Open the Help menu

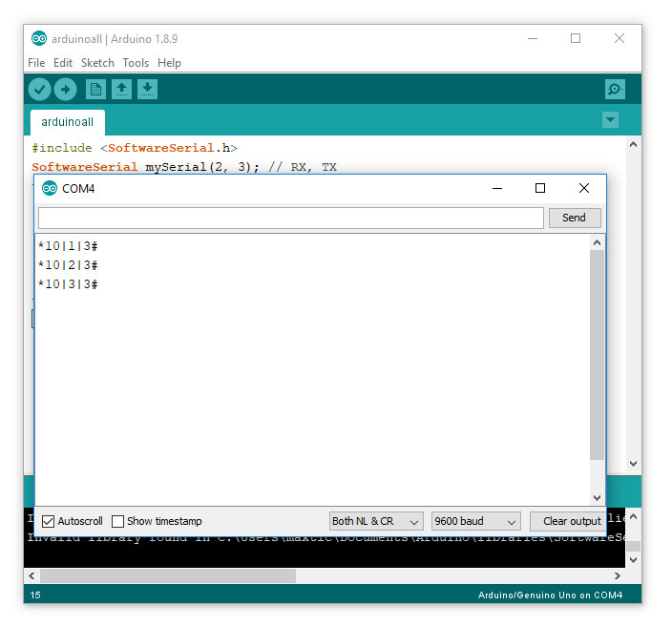[169, 63]
